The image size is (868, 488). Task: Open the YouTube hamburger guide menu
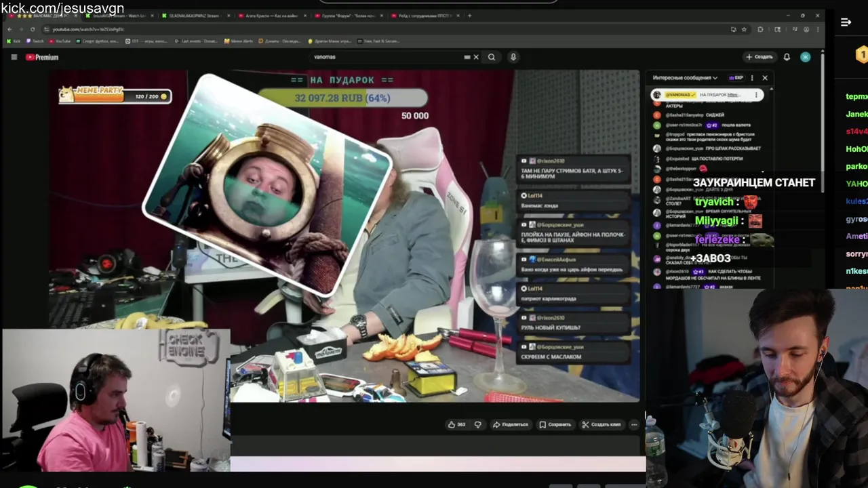(x=14, y=57)
